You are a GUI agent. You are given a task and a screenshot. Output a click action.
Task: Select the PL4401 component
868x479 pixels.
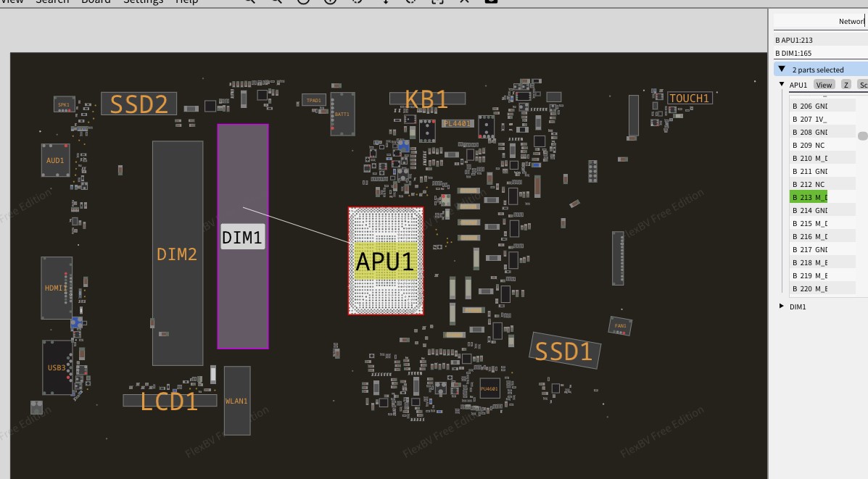pos(457,123)
